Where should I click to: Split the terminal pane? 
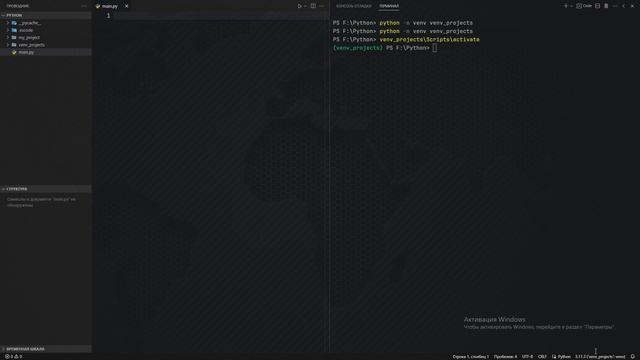[x=598, y=6]
